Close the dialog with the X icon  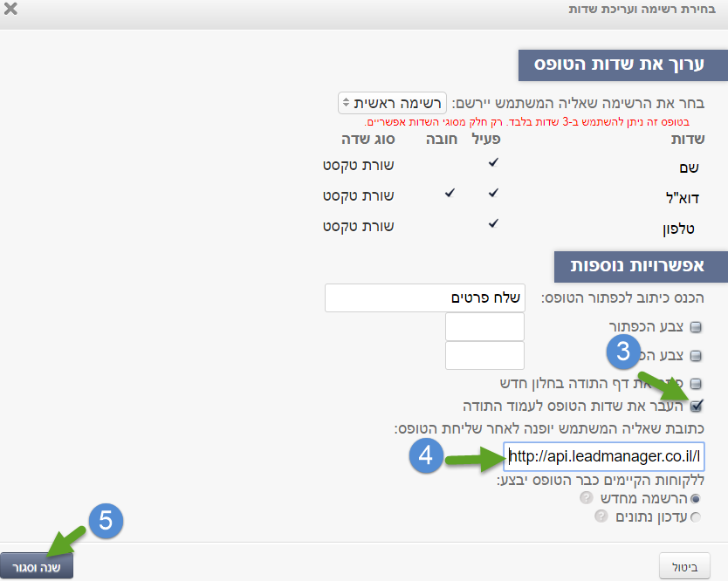tap(10, 12)
